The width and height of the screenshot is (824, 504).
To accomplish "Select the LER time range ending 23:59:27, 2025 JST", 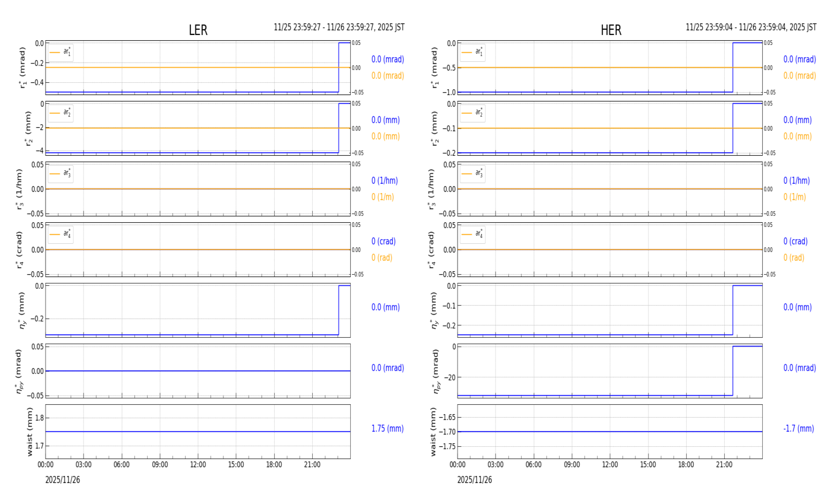I will point(339,27).
